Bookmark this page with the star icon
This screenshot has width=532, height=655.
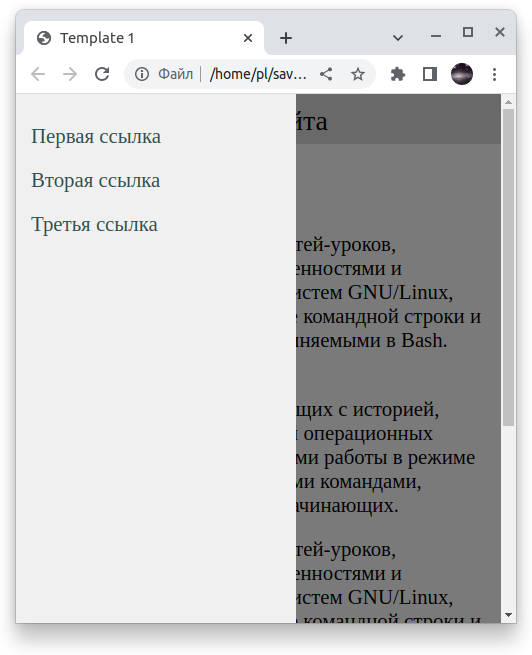point(357,74)
